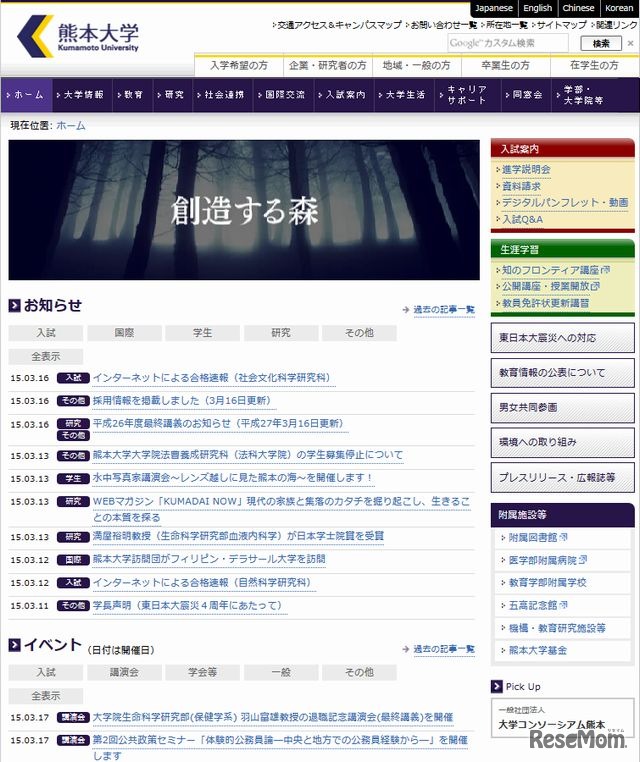Filter お知らせ by 国際
The width and height of the screenshot is (640, 762).
124,333
